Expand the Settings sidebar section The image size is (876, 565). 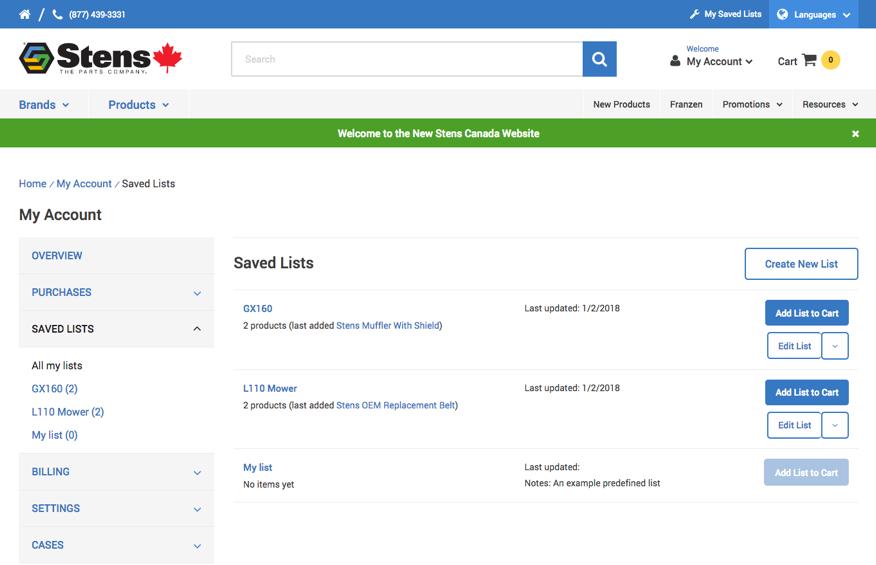click(116, 509)
